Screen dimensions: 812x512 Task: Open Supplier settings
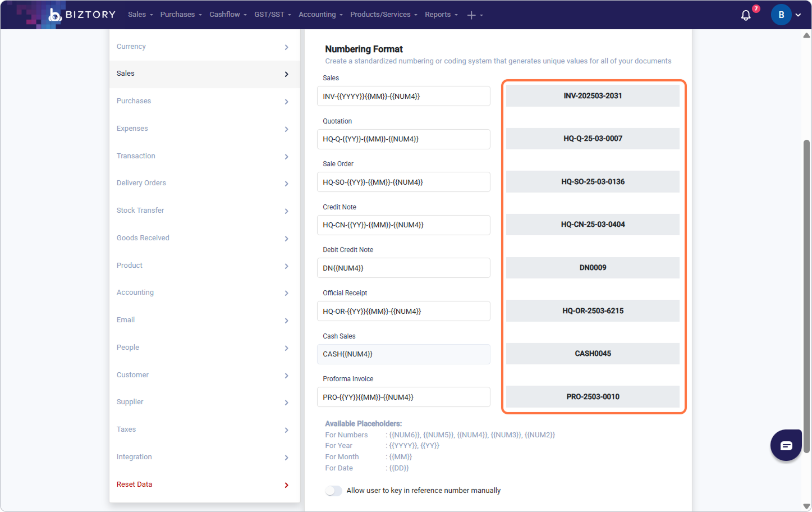coord(205,402)
